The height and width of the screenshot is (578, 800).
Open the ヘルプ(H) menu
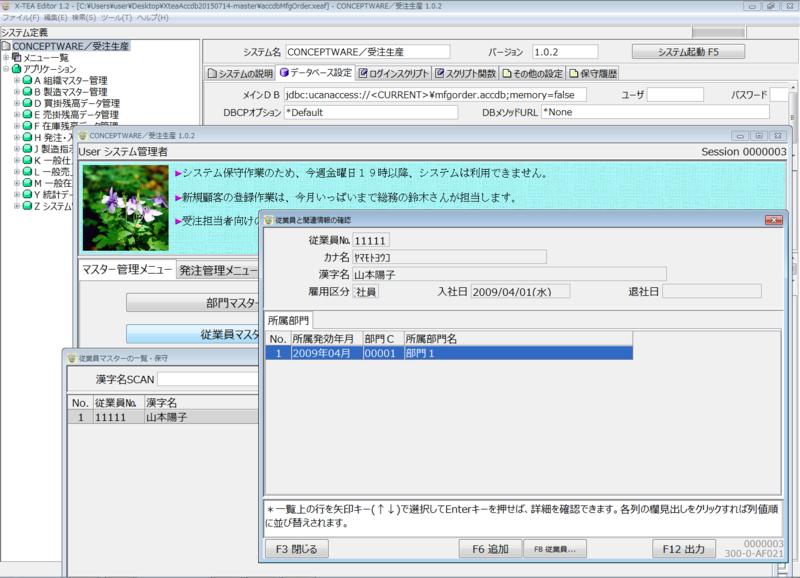pos(152,17)
